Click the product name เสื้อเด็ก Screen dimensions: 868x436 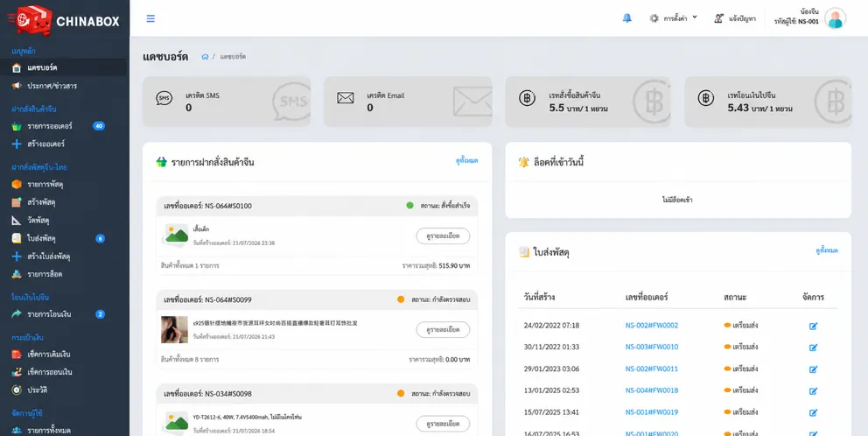(x=201, y=229)
